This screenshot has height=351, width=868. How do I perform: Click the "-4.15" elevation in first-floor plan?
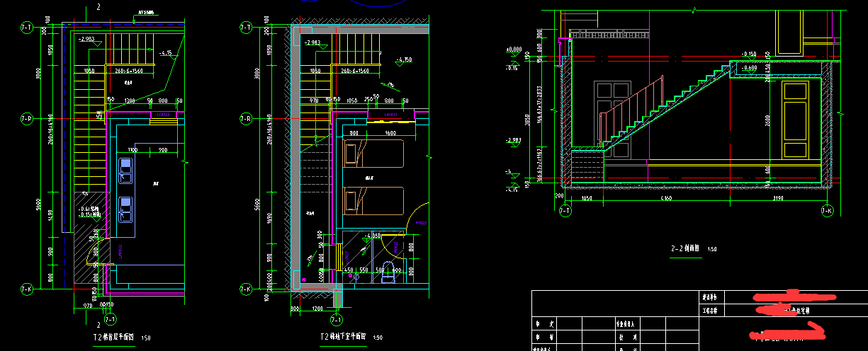coord(166,53)
